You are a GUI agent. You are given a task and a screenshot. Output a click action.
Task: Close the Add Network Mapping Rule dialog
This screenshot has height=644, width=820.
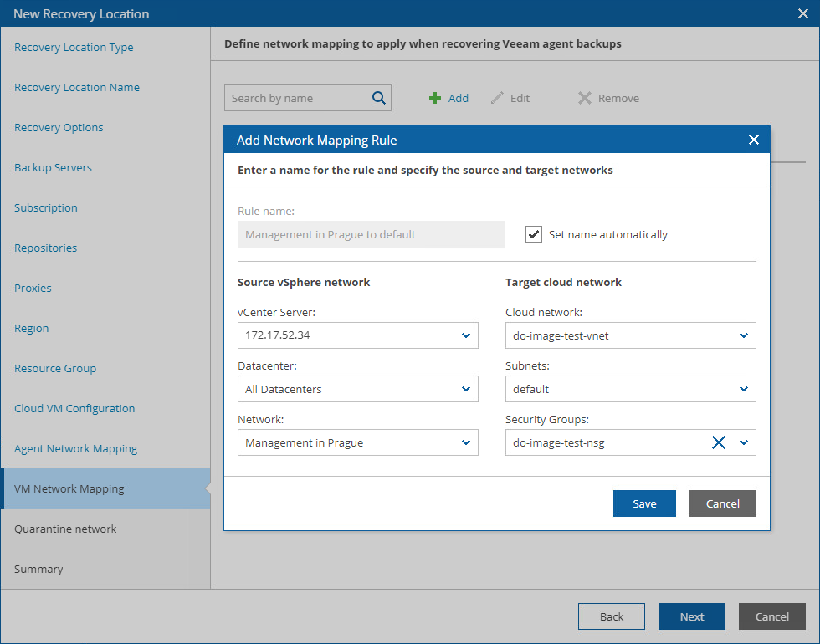(754, 140)
